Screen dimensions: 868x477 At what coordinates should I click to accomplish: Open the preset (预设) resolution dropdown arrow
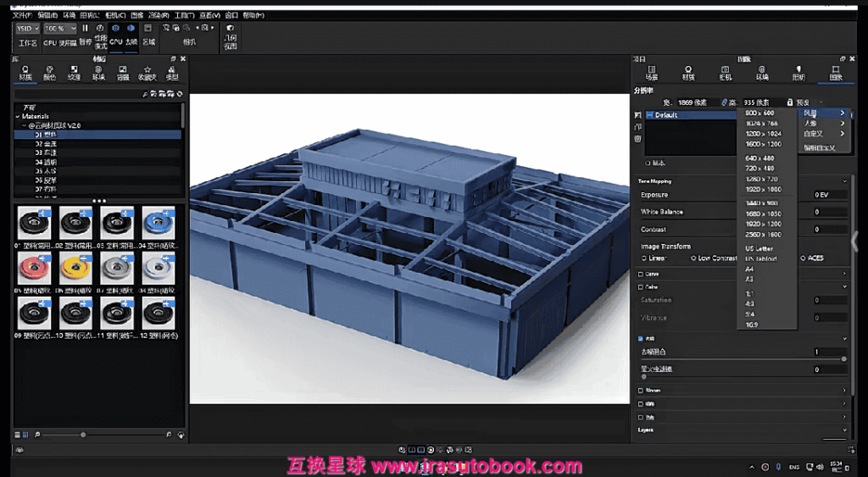click(x=821, y=103)
